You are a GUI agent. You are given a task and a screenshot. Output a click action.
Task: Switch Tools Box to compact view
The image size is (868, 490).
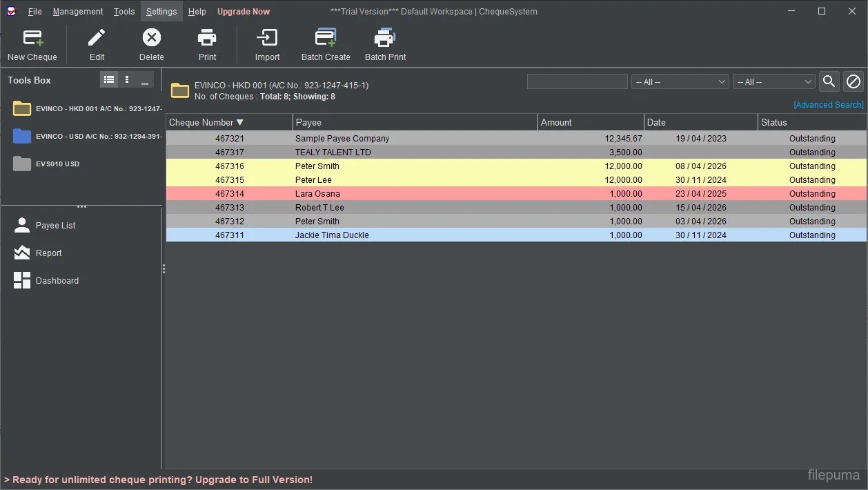click(x=127, y=80)
